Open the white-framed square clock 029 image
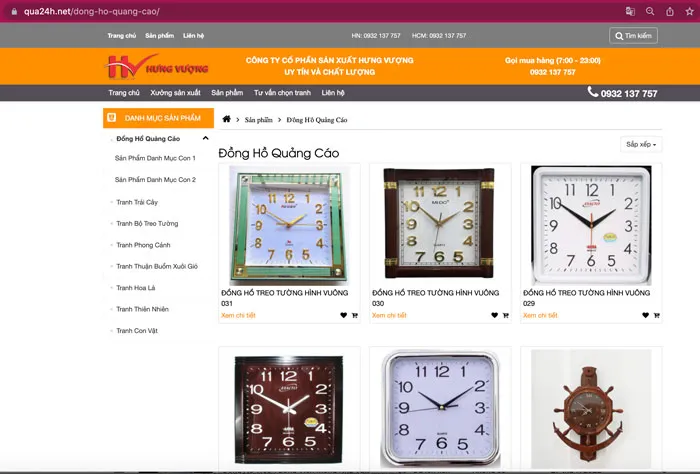Image resolution: width=700 pixels, height=474 pixels. coord(591,225)
